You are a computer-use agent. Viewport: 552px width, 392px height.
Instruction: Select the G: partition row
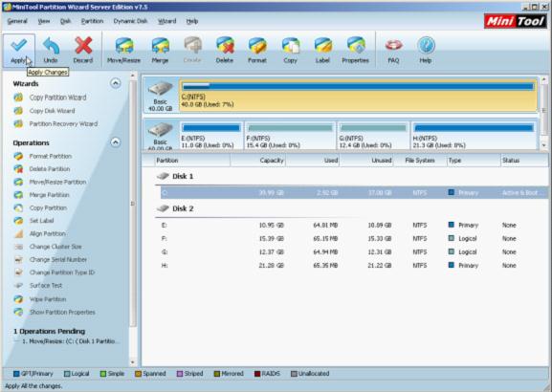tap(355, 252)
